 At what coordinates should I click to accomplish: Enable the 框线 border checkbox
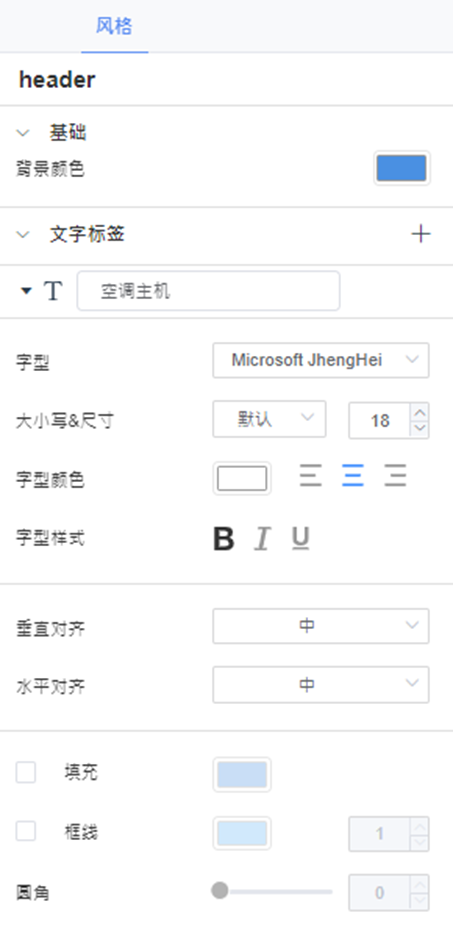[x=26, y=832]
